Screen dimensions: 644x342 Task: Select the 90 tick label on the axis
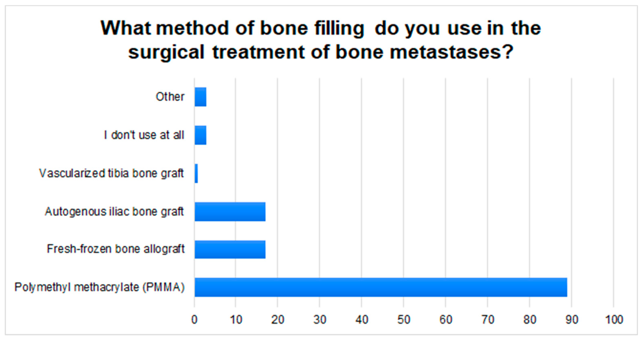click(x=572, y=320)
